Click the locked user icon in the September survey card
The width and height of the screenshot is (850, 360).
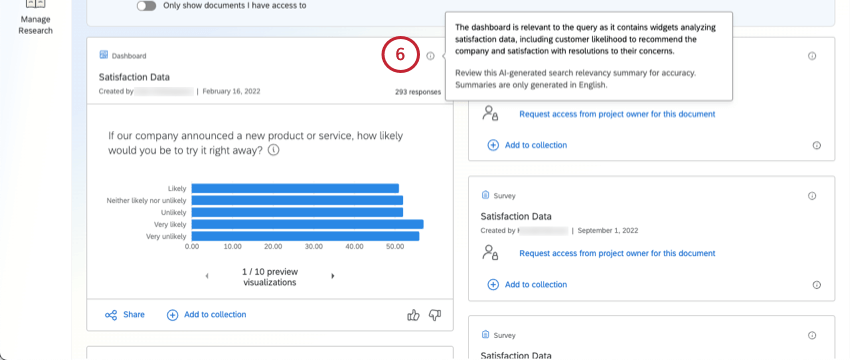pyautogui.click(x=490, y=252)
